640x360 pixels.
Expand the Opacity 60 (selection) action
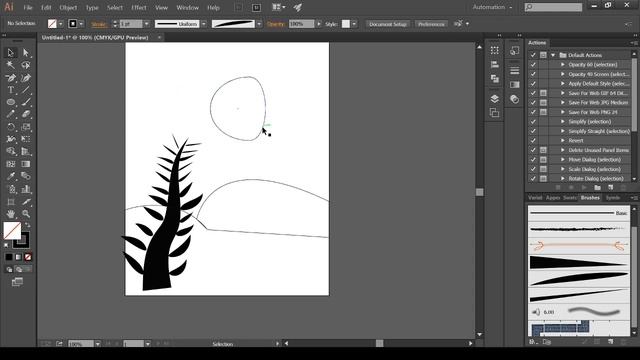coord(563,64)
